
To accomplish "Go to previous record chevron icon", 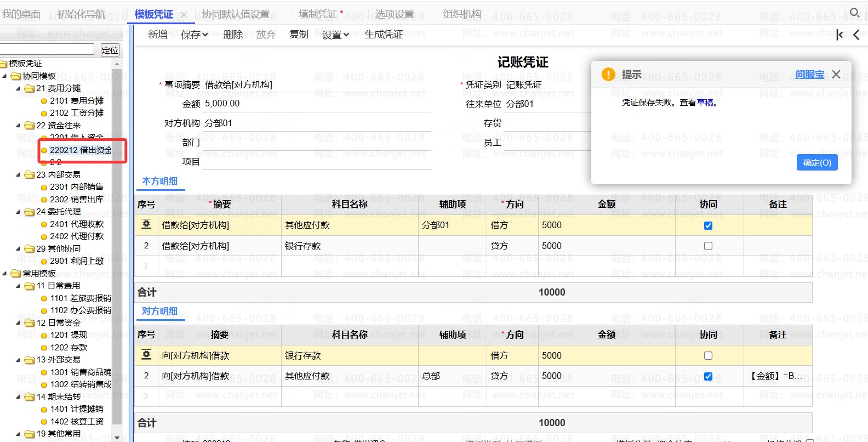I will (856, 35).
